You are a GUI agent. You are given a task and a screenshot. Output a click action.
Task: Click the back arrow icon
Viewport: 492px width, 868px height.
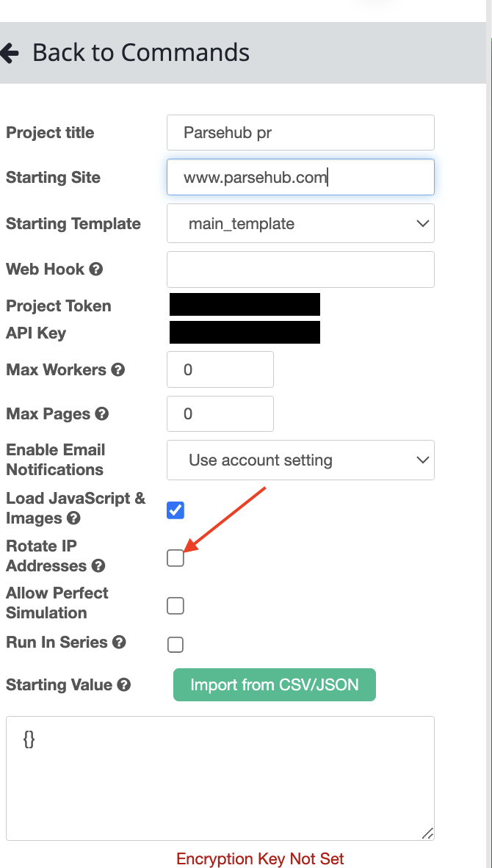(x=10, y=53)
